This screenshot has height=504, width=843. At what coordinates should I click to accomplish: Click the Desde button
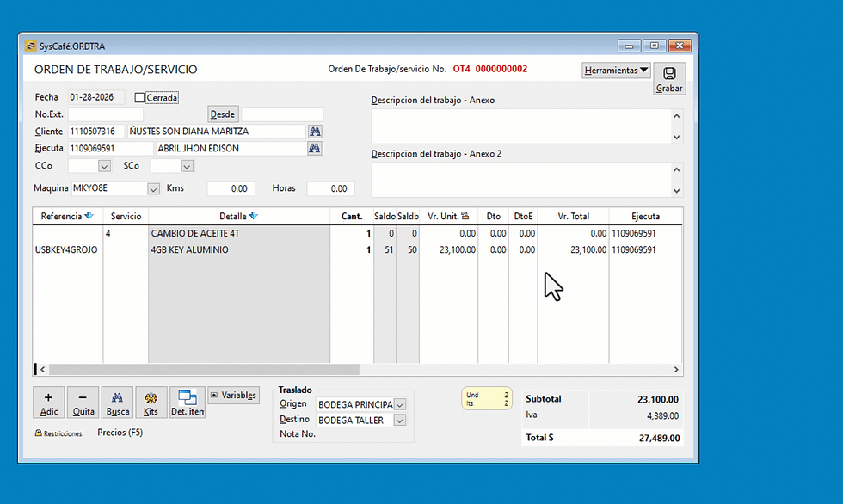coord(223,114)
